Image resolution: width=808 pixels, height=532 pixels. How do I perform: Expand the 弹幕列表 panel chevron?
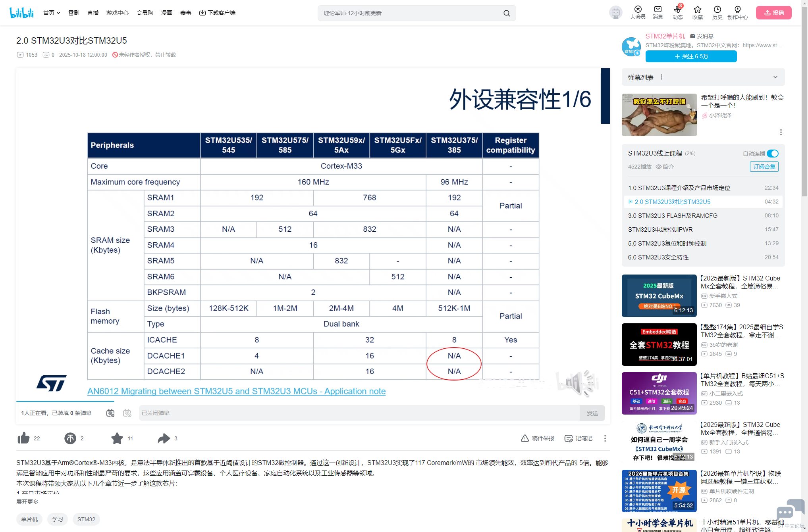tap(775, 77)
